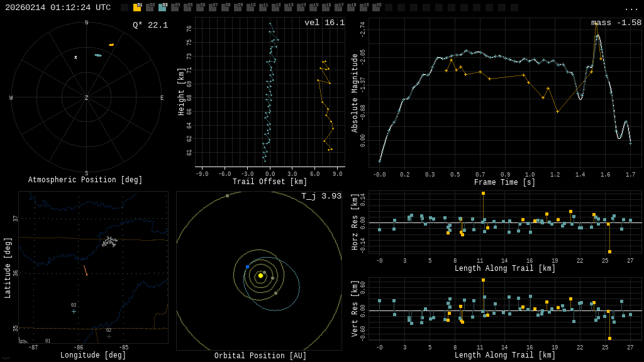The width and height of the screenshot is (644, 362).
Task: Open the three-dots overflow menu
Action: coord(631,8)
